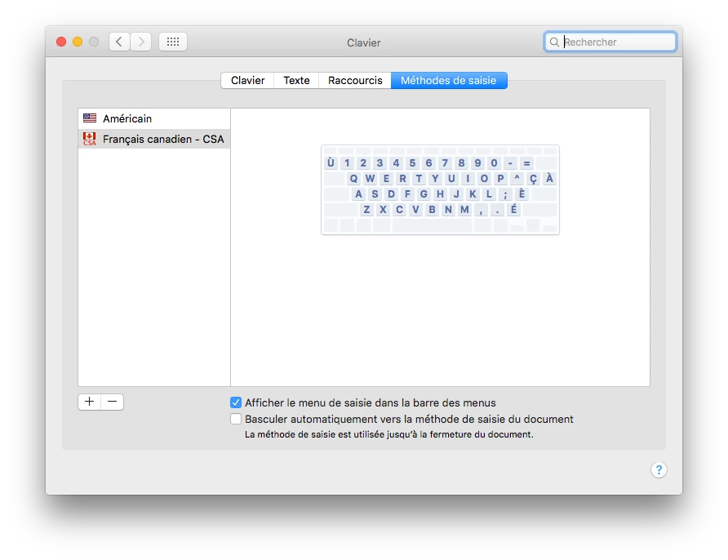Screen dimensions: 728x560
Task: Open the Raccourcis tab
Action: (355, 80)
